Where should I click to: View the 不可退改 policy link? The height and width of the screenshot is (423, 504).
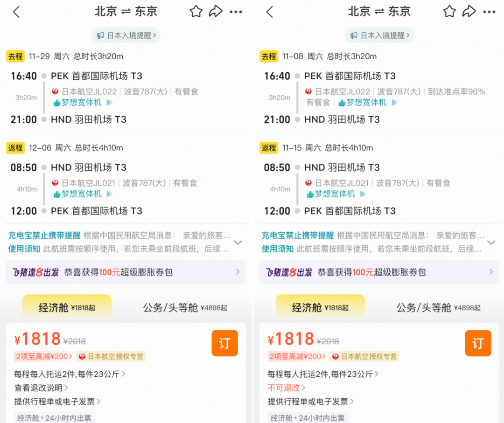pyautogui.click(x=284, y=388)
